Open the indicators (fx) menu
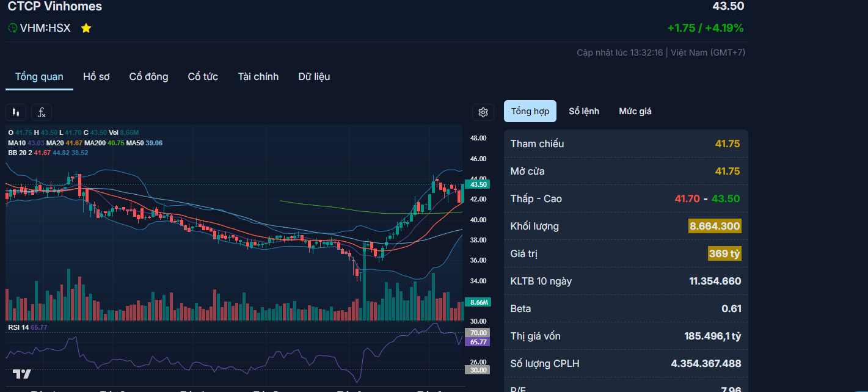The height and width of the screenshot is (392, 868). (42, 112)
